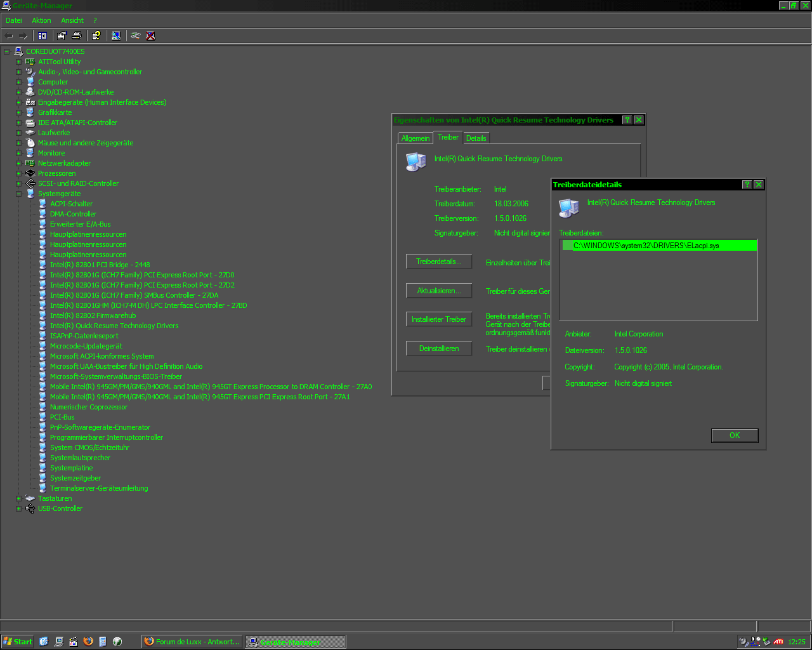Screen dimensions: 812x650
Task: Click the speaker volume tray icon
Action: tap(743, 642)
